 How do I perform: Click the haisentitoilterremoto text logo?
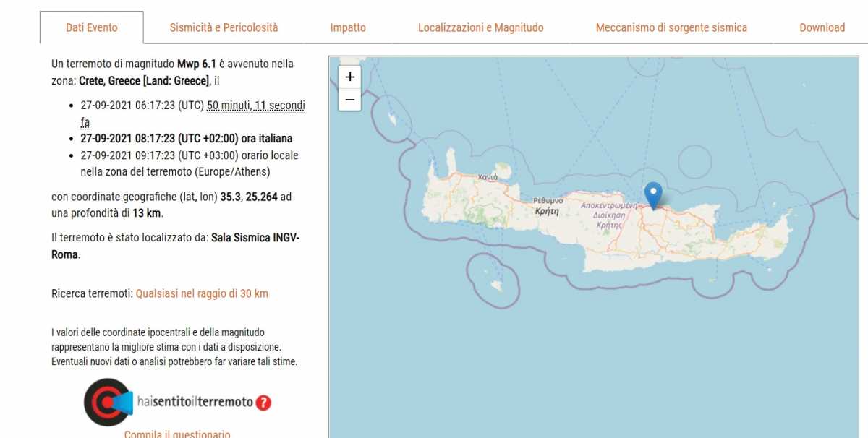pos(195,402)
